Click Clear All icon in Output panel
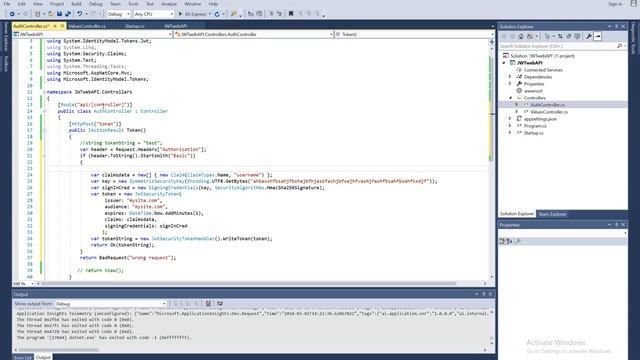The width and height of the screenshot is (640, 360). 208,304
